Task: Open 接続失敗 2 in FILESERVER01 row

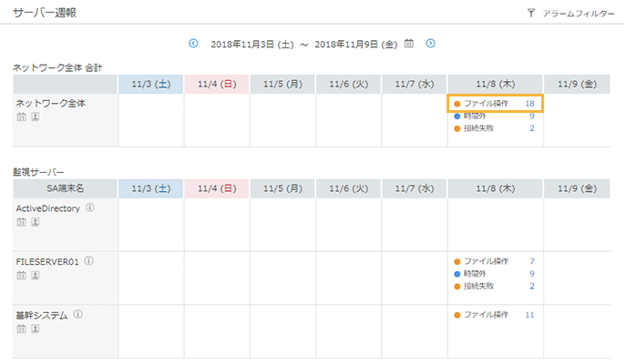Action: [495, 286]
